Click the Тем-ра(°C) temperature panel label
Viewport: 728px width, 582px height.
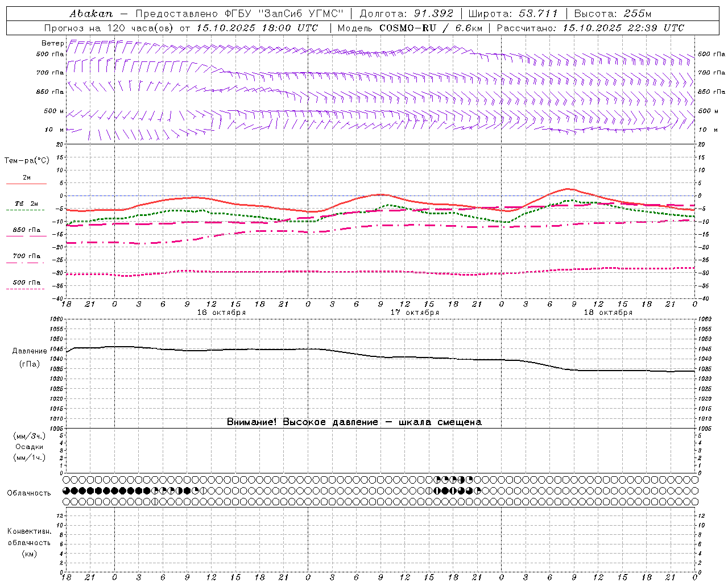27,161
